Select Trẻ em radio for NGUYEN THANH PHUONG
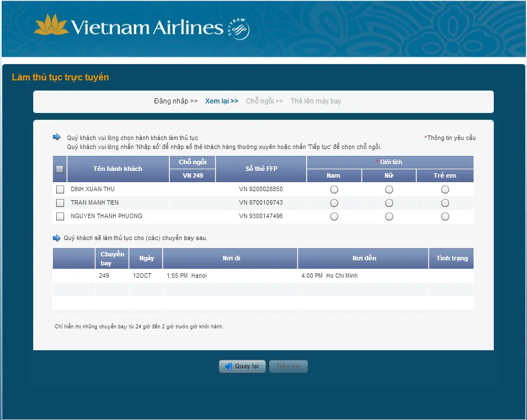 445,216
